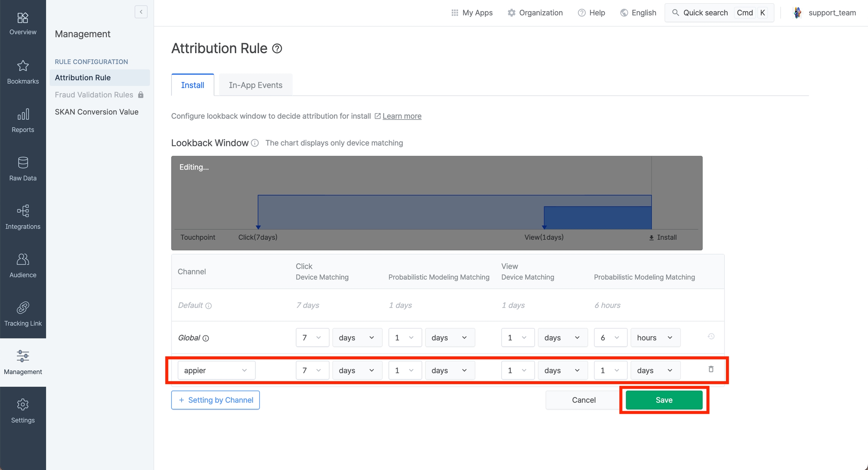Open appier view probabilistic days unit dropdown
This screenshot has height=470, width=868.
point(655,370)
